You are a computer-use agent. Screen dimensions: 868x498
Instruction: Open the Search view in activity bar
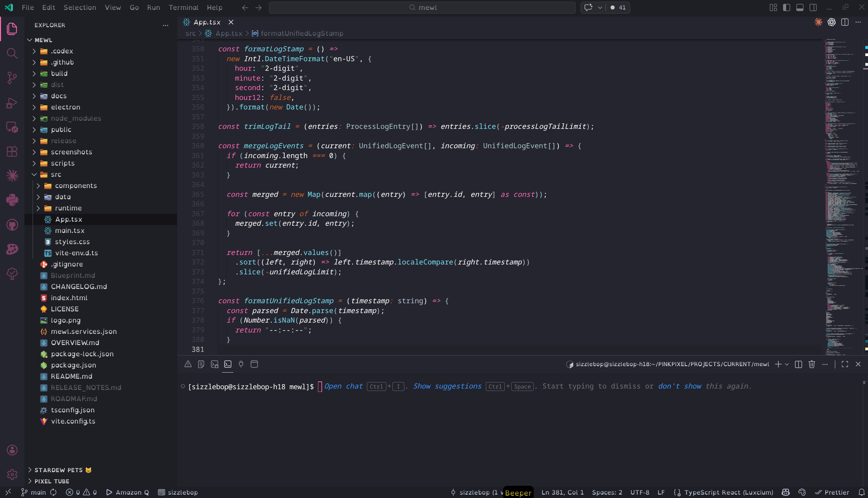12,53
